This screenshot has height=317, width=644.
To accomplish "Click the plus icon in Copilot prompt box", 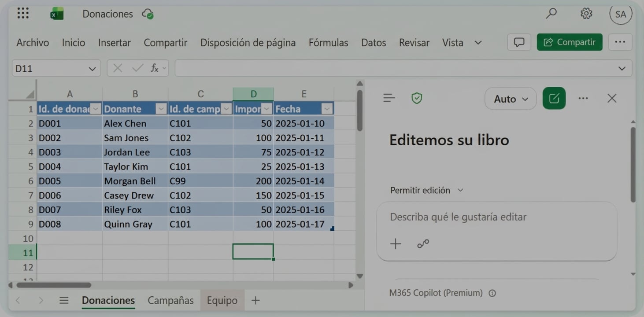I will pos(396,243).
